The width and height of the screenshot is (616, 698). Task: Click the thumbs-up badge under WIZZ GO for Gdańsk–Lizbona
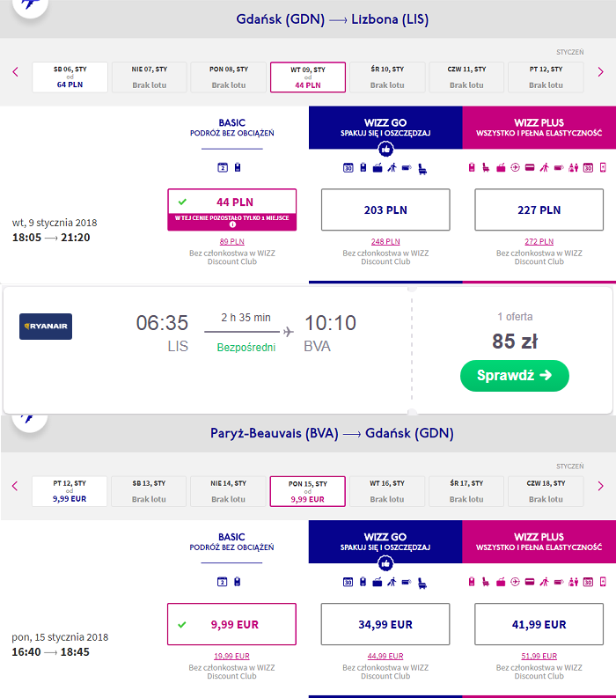(x=385, y=149)
